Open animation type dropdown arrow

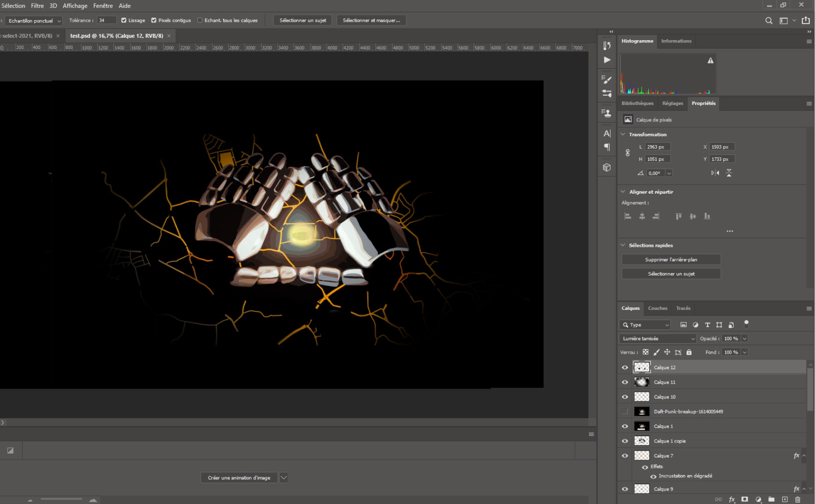pyautogui.click(x=283, y=477)
